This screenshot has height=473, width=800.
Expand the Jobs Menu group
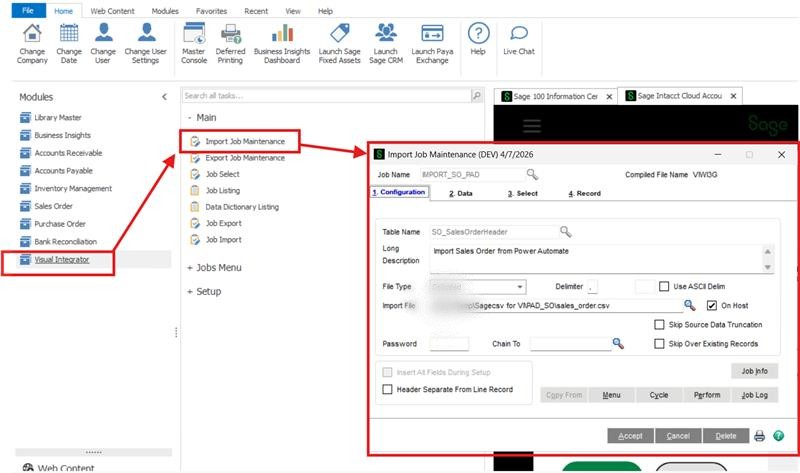(x=189, y=268)
